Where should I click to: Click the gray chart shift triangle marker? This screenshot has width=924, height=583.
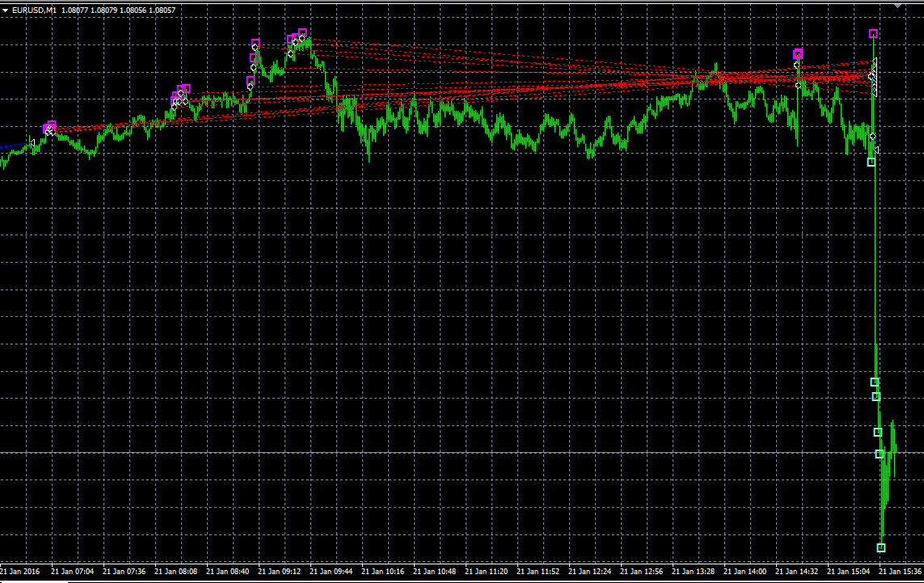click(898, 5)
